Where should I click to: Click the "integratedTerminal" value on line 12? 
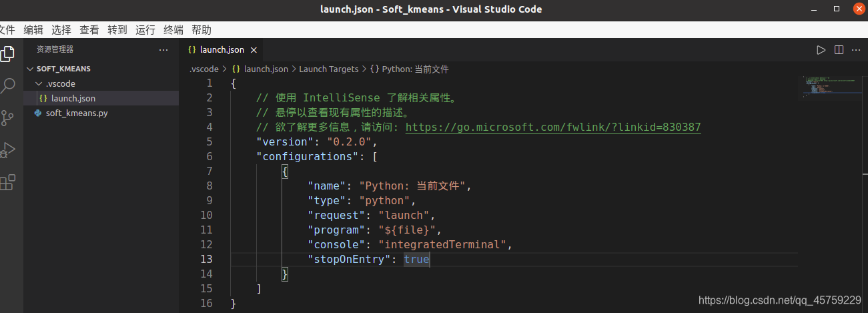pyautogui.click(x=442, y=244)
